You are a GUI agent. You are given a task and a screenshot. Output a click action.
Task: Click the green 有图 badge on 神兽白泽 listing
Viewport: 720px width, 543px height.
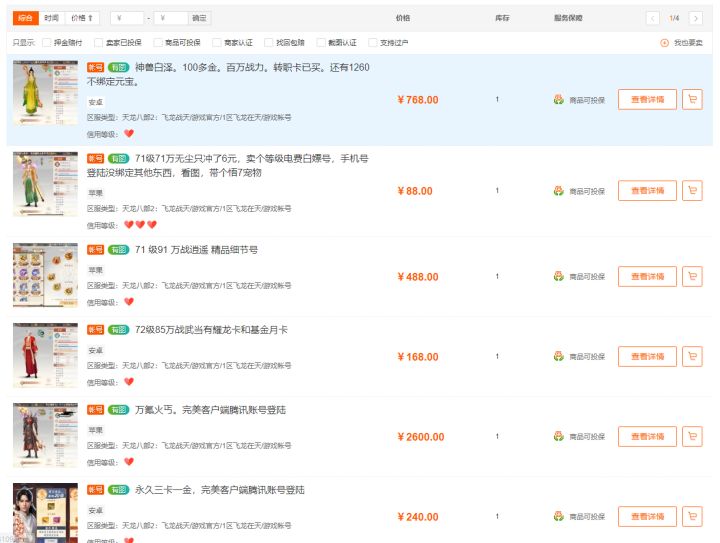tap(118, 67)
